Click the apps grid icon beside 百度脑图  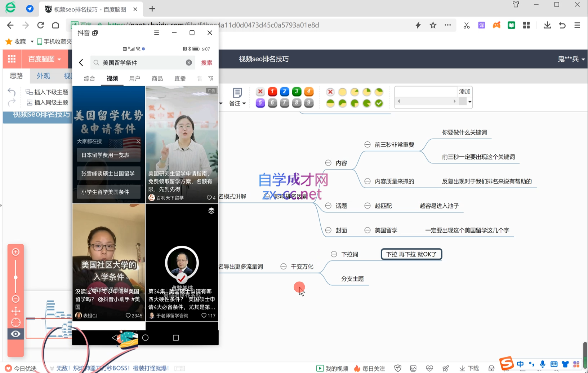12,59
